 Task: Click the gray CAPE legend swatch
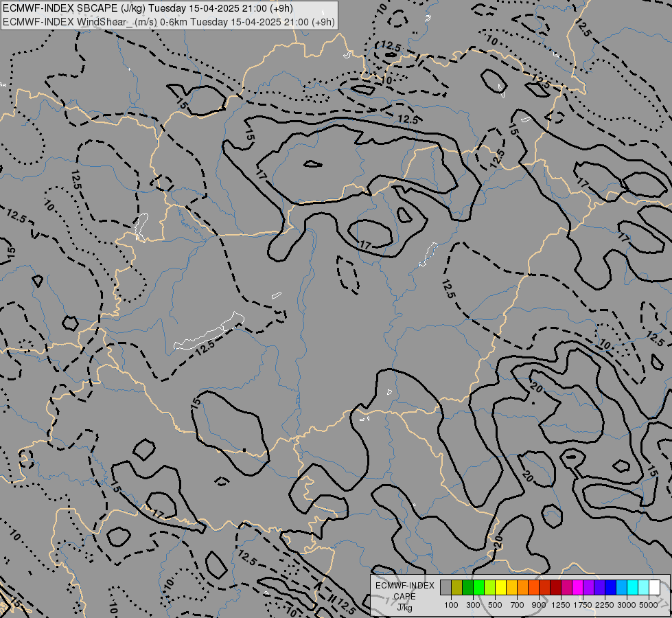click(x=445, y=588)
